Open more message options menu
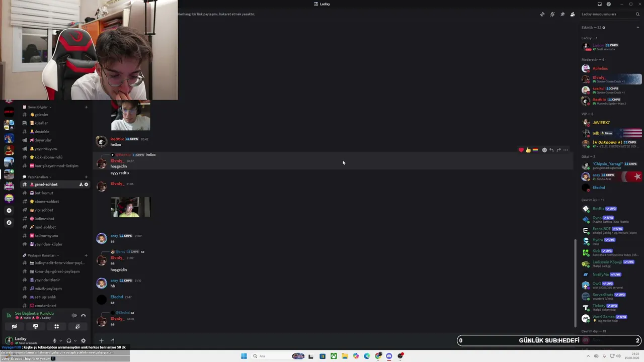Screen dimensions: 644x362 click(566, 150)
